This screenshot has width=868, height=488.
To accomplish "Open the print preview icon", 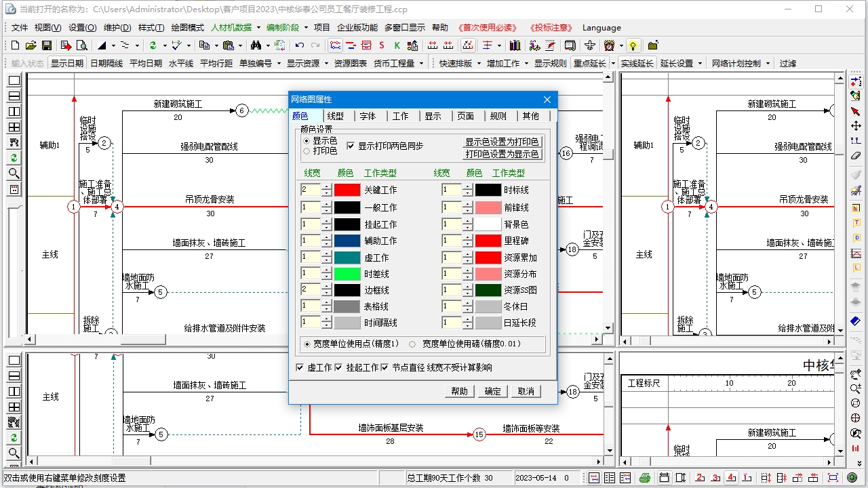I will click(83, 46).
